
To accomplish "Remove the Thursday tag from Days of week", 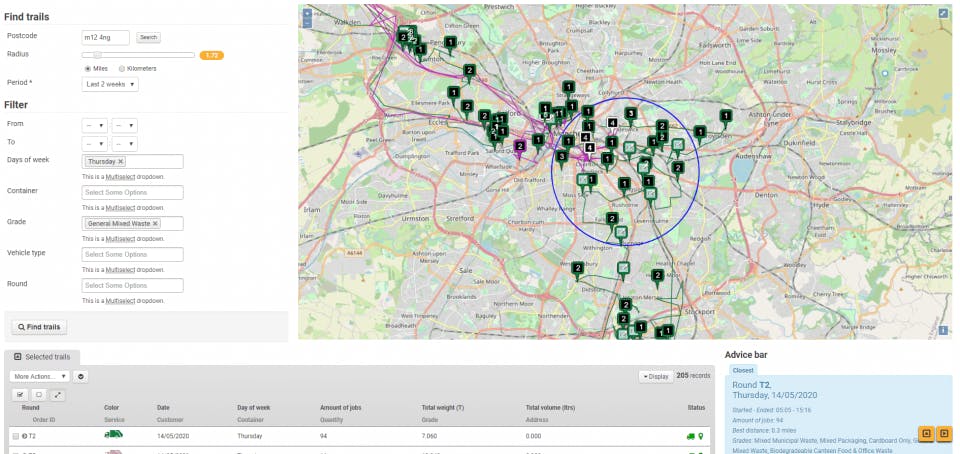I will tap(121, 161).
